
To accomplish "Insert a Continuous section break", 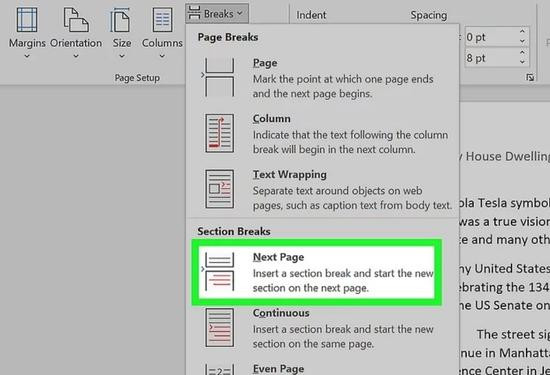I will click(323, 328).
